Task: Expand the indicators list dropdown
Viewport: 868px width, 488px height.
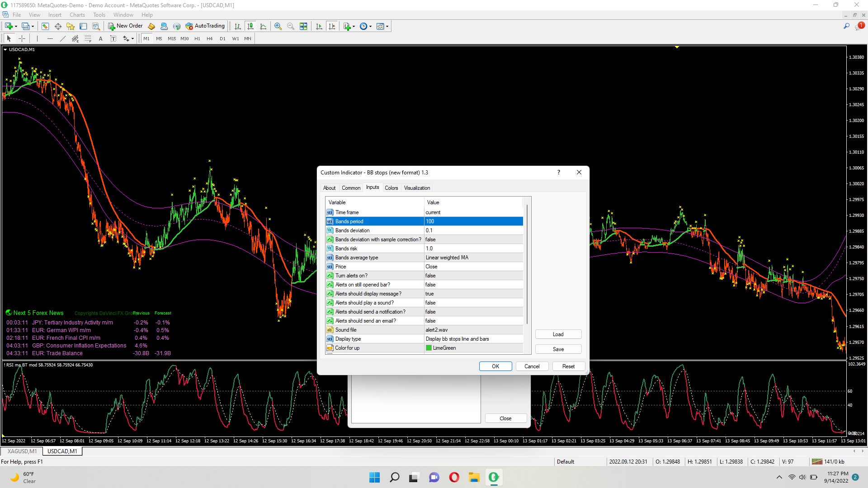Action: [354, 26]
